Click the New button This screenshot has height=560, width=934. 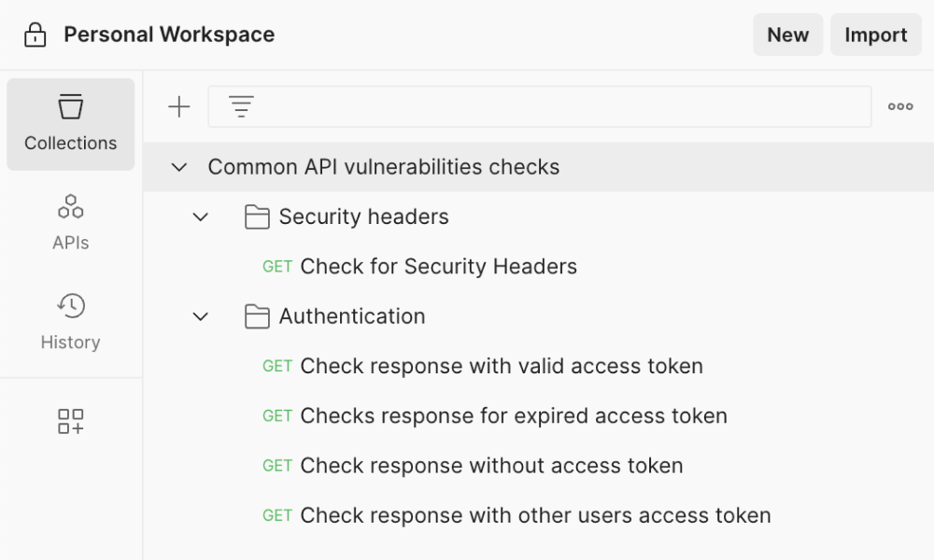point(787,35)
